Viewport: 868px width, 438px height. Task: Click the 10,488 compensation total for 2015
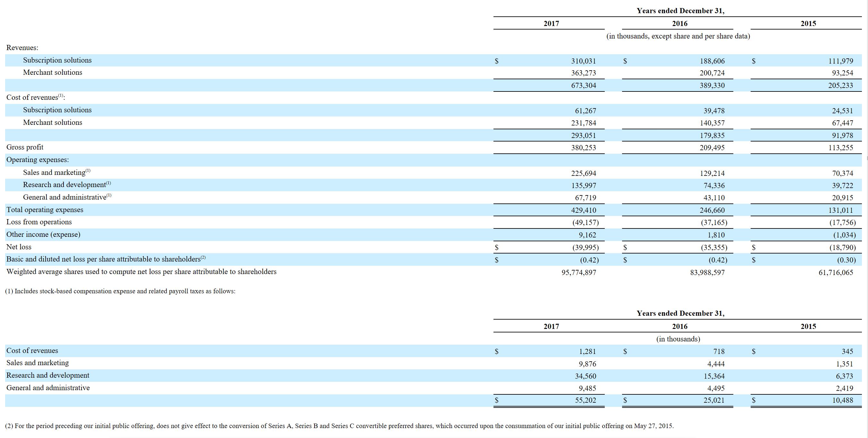[x=842, y=400]
